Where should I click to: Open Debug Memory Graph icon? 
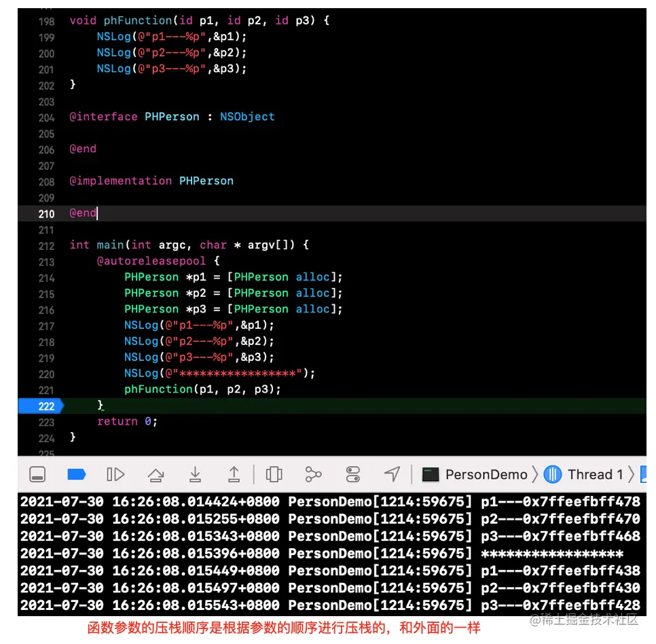(313, 475)
